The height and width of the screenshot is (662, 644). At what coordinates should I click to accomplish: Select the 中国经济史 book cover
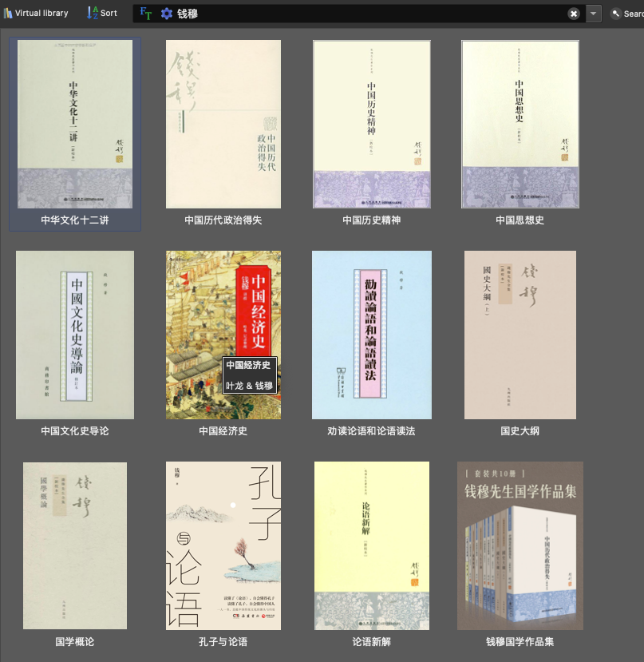tap(223, 335)
